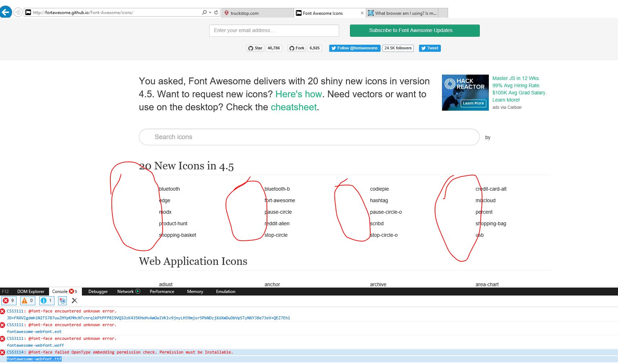Click the 'ads via Carbon' link
618x364 pixels.
(x=507, y=107)
